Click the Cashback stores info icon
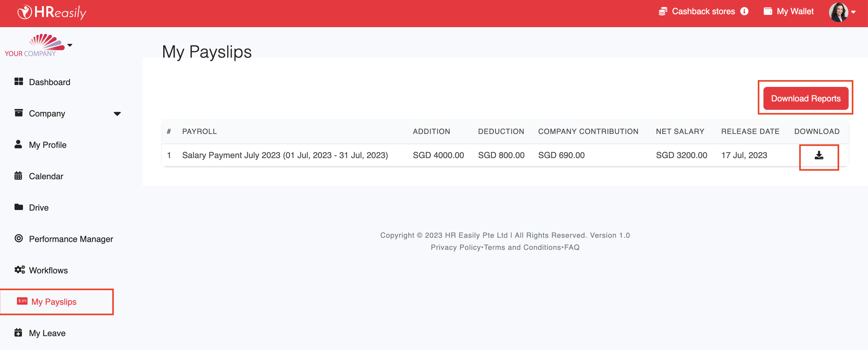 click(744, 11)
